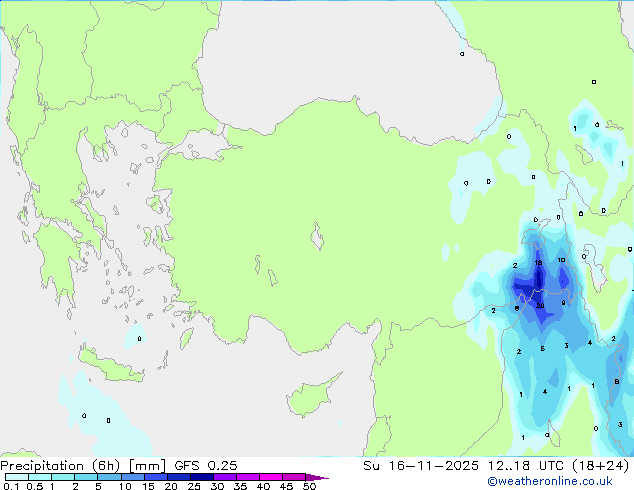
Task: Click the legend tick label '10'
Action: [125, 486]
